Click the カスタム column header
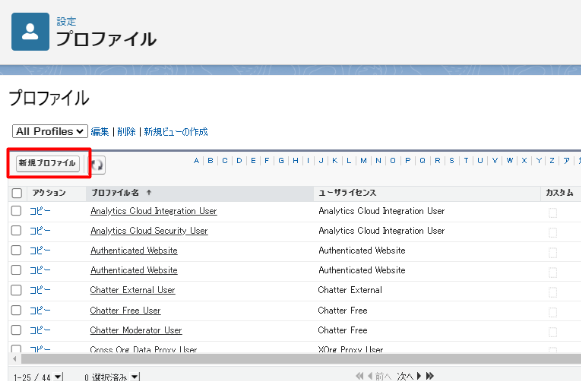 coord(559,193)
